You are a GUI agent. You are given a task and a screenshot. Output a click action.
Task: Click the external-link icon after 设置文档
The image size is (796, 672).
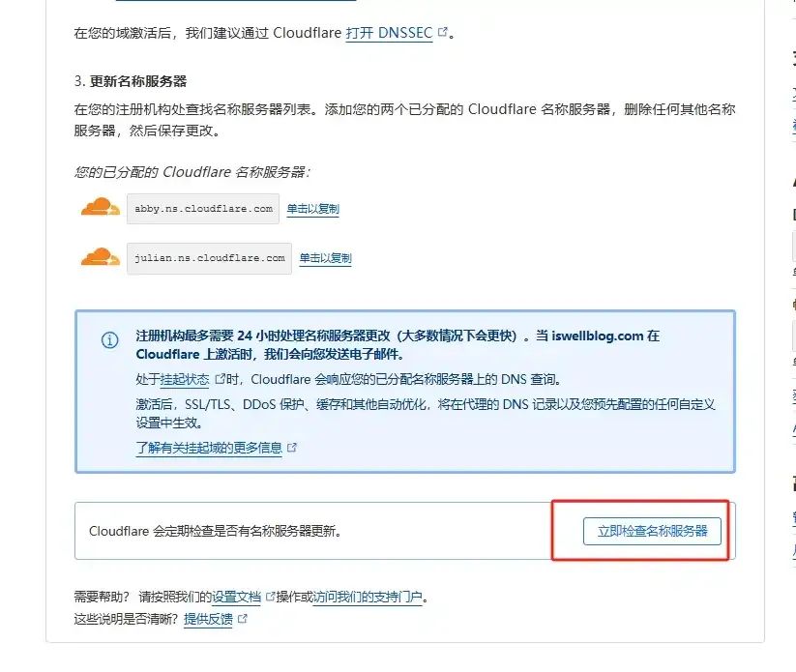tap(270, 596)
